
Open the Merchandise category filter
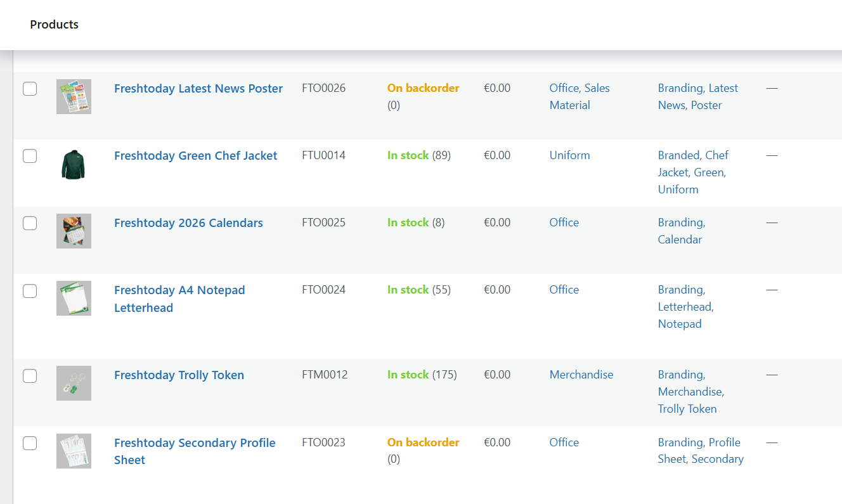pyautogui.click(x=581, y=375)
